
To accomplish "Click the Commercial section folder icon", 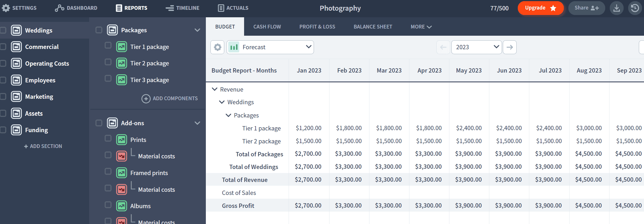I will [x=16, y=47].
